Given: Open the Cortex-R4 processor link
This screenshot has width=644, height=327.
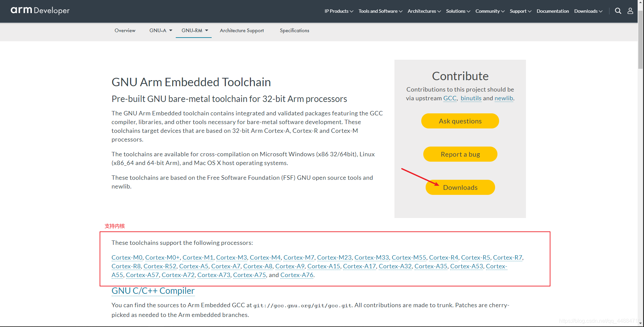Looking at the screenshot, I should pos(443,258).
